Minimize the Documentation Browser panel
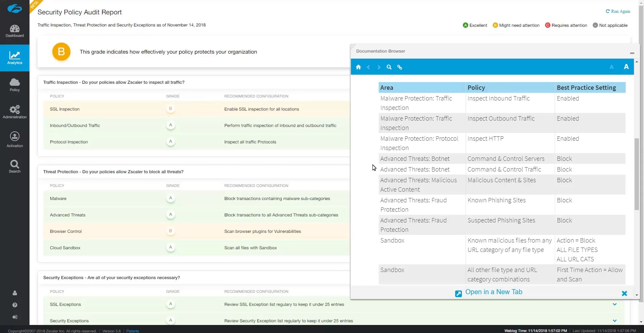644x333 pixels. [632, 53]
